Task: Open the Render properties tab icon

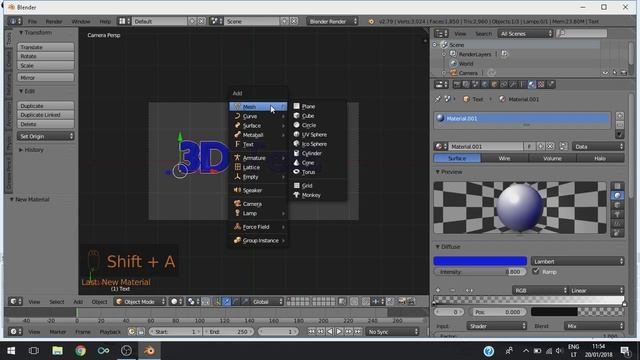Action: pos(457,84)
